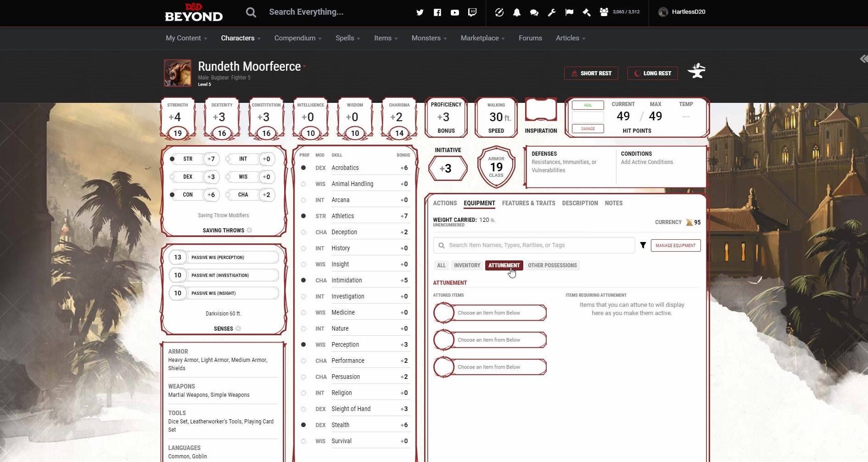Open the Twitter link icon

[420, 12]
